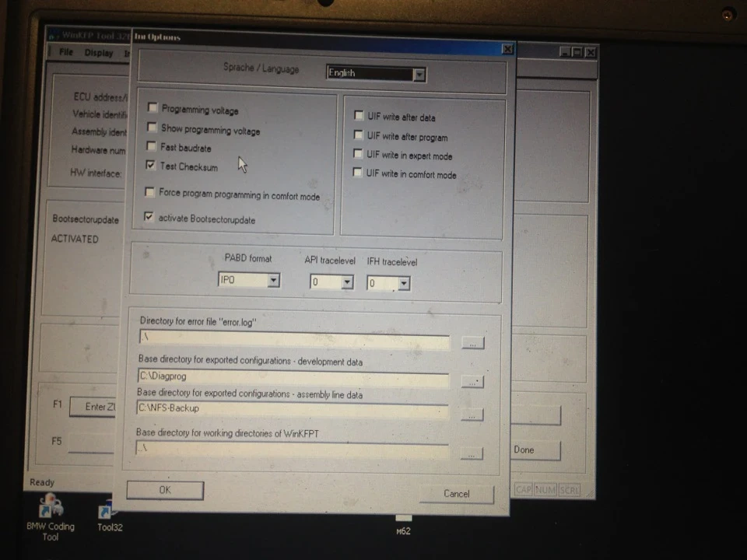Browse for WinKFPT working directory

pyautogui.click(x=472, y=453)
